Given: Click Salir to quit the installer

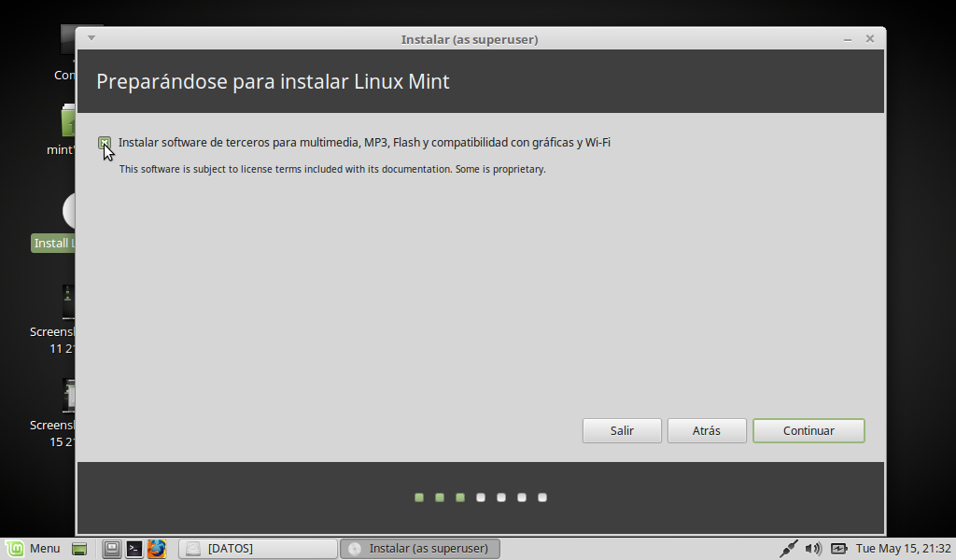Looking at the screenshot, I should tap(622, 430).
